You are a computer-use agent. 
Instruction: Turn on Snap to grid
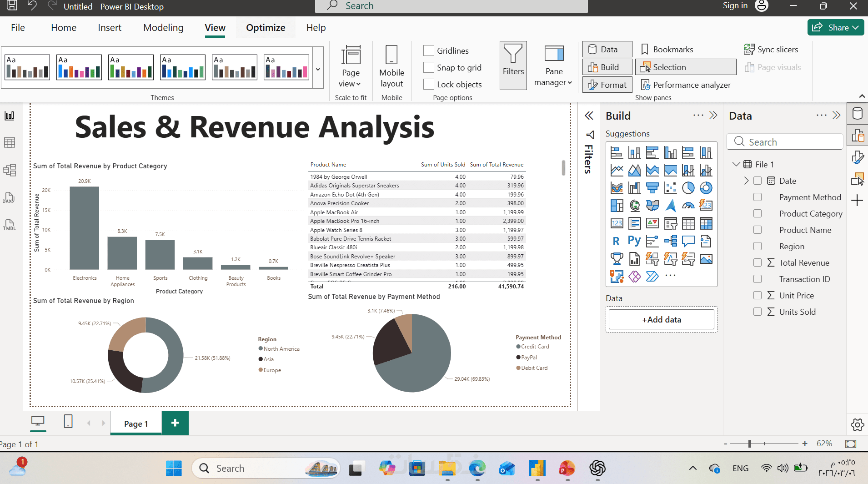pos(429,67)
